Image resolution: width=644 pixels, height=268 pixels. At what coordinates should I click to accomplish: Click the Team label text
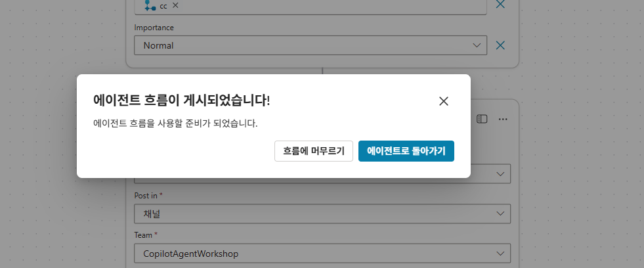pyautogui.click(x=143, y=235)
